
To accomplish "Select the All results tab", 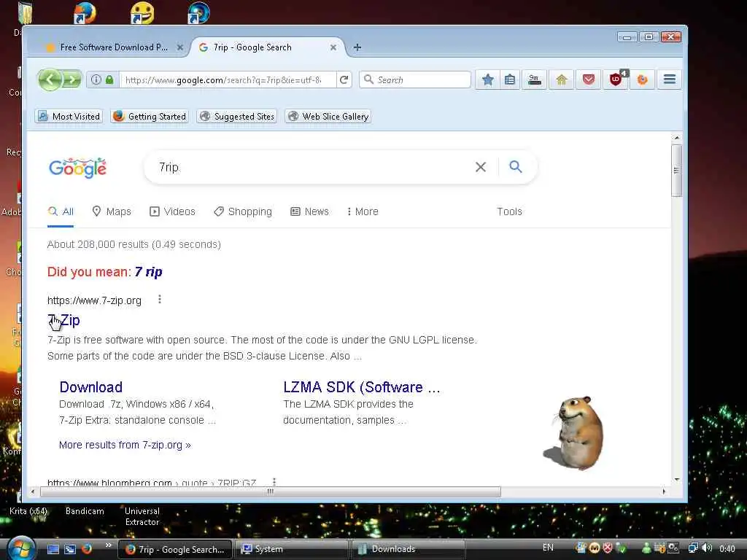I will click(61, 211).
